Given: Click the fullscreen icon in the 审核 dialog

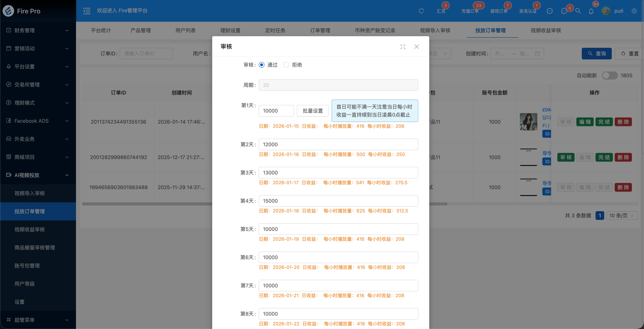Looking at the screenshot, I should 403,47.
